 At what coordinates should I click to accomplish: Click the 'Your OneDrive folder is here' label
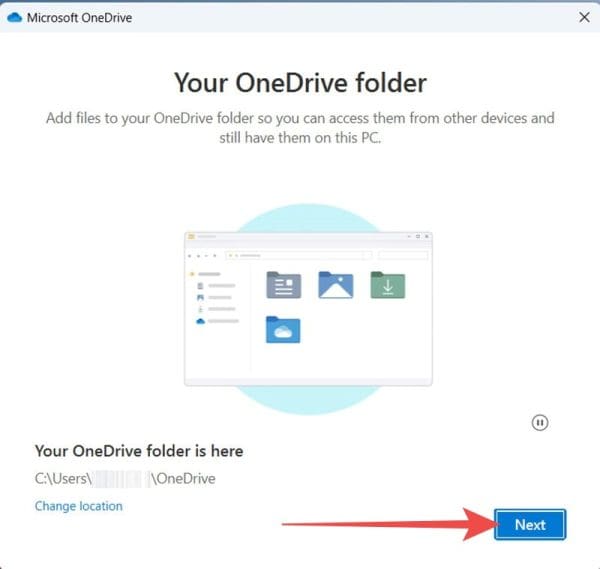point(139,451)
